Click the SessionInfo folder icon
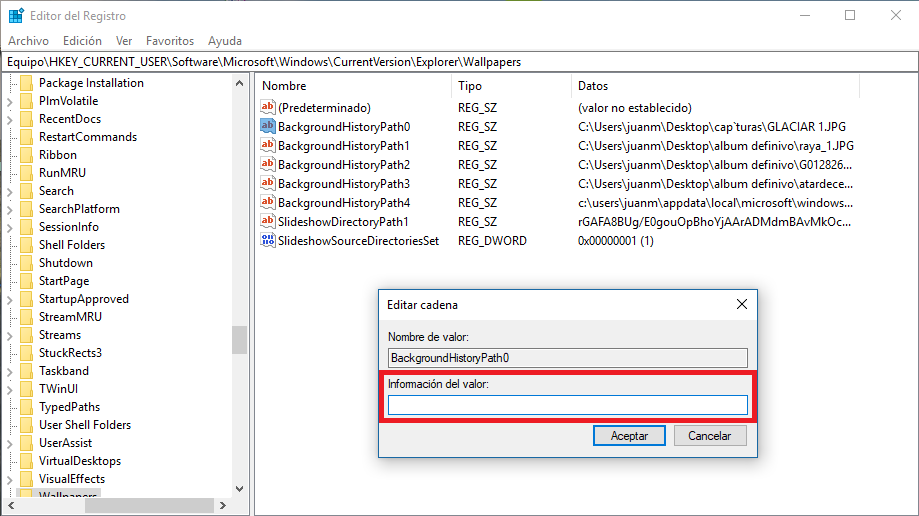This screenshot has width=919, height=516. coord(26,226)
